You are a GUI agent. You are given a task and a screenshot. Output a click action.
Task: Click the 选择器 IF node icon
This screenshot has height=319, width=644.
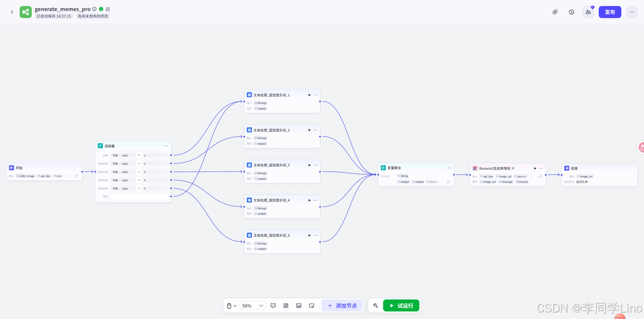click(100, 146)
